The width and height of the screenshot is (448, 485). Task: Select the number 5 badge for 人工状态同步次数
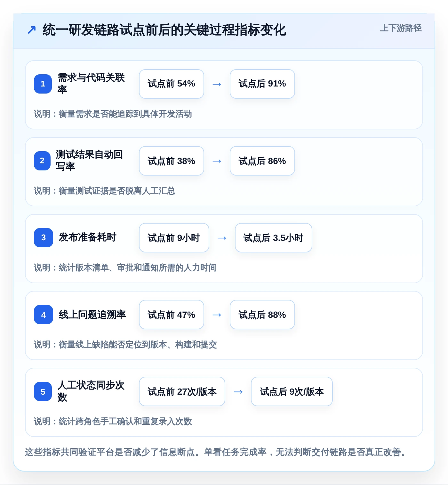(x=43, y=391)
